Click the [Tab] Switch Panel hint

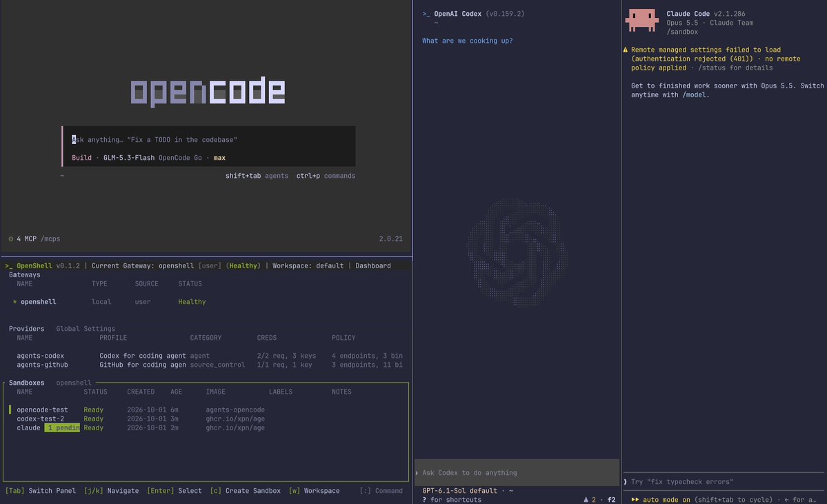pyautogui.click(x=40, y=491)
